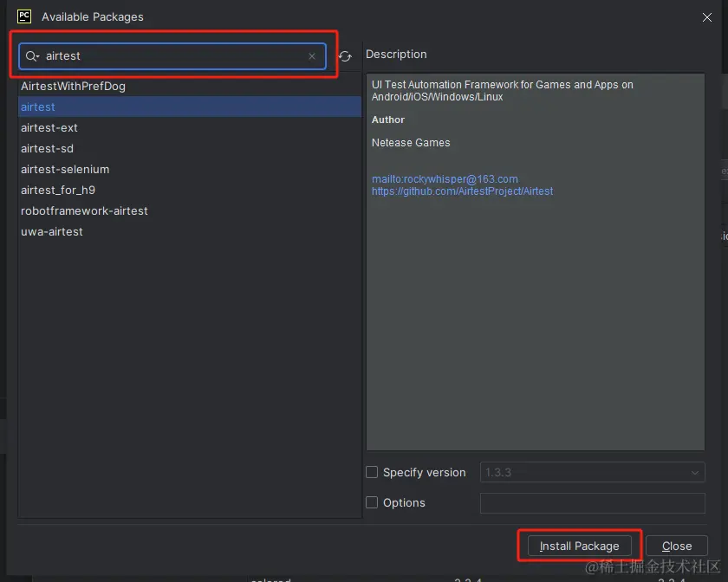The image size is (728, 582).
Task: Enable the Specify version checkbox
Action: (372, 472)
